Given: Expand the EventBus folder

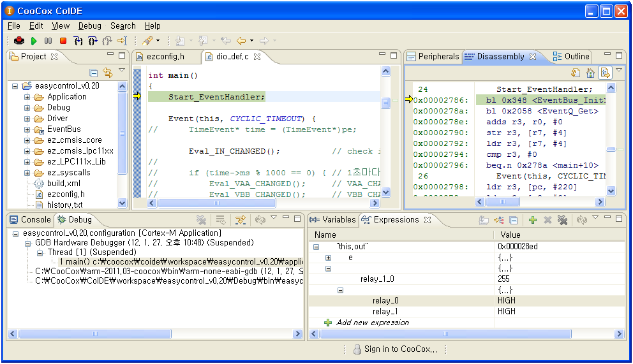Looking at the screenshot, I should coord(27,130).
